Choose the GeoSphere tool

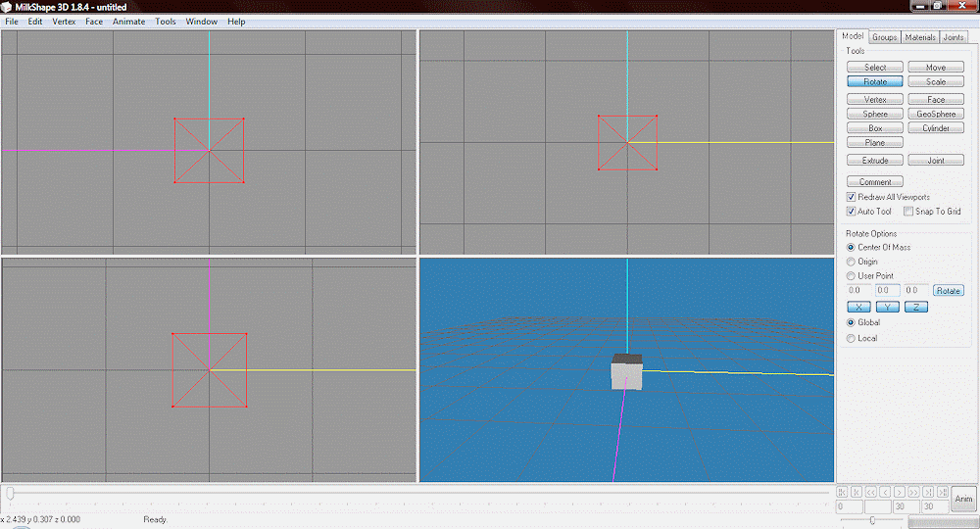(x=936, y=113)
